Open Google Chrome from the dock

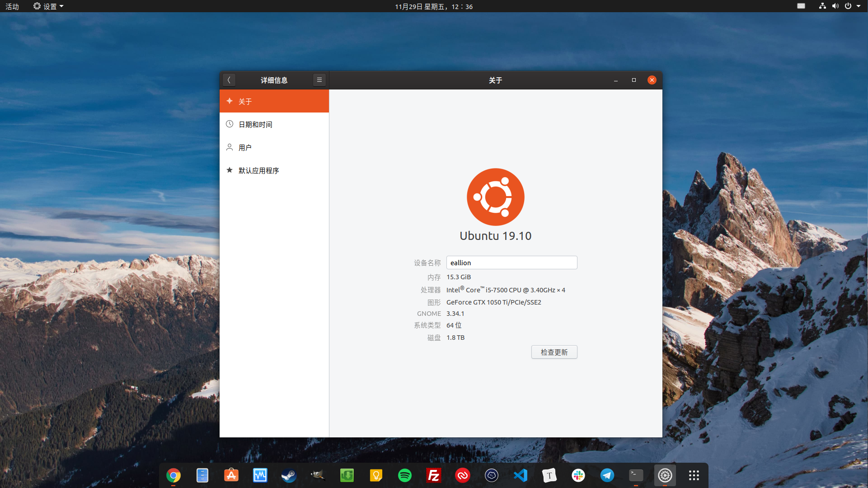pyautogui.click(x=174, y=475)
